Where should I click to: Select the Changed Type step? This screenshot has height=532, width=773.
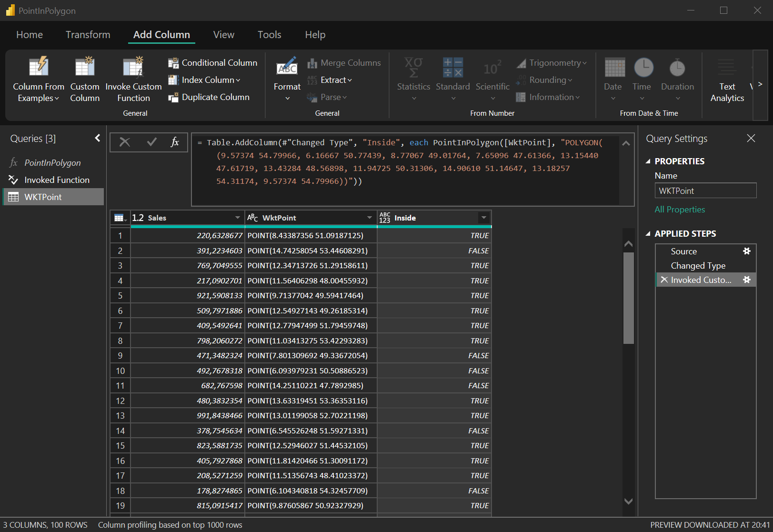pyautogui.click(x=706, y=266)
